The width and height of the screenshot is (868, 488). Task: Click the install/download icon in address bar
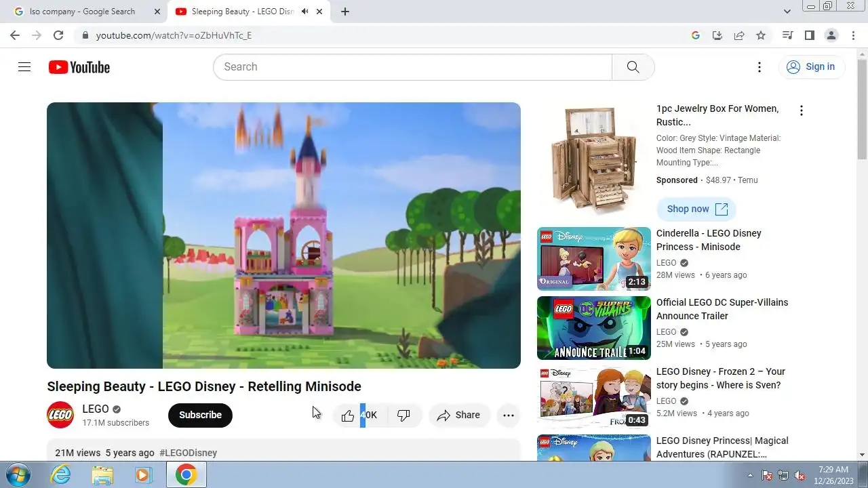[717, 35]
